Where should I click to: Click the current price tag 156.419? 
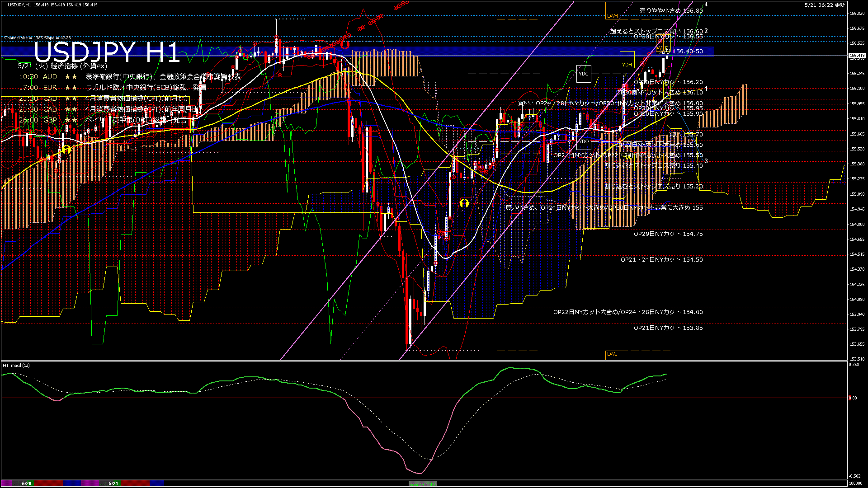(x=857, y=56)
